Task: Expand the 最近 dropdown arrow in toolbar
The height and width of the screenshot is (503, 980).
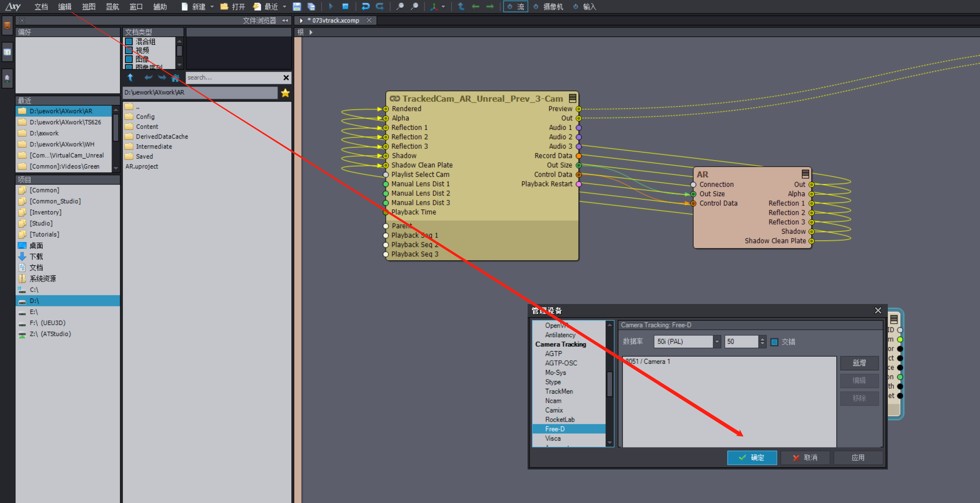Action: [284, 7]
